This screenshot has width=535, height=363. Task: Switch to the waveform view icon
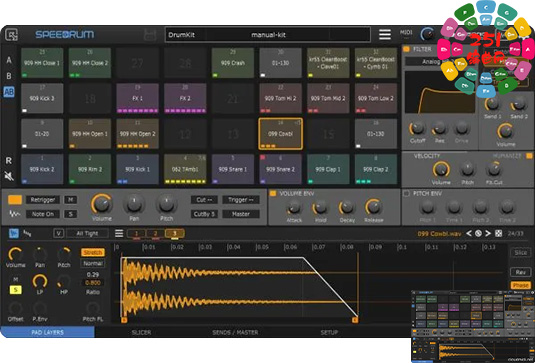click(14, 233)
